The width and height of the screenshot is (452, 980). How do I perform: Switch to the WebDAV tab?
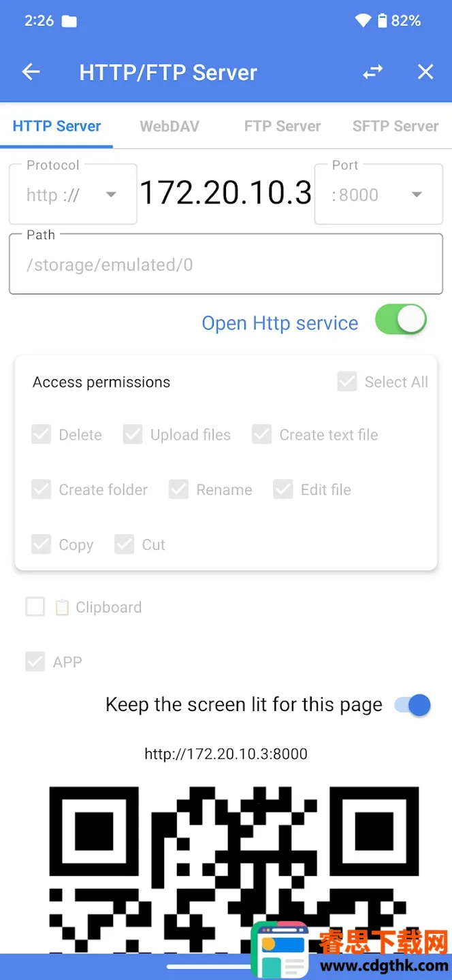pyautogui.click(x=169, y=126)
